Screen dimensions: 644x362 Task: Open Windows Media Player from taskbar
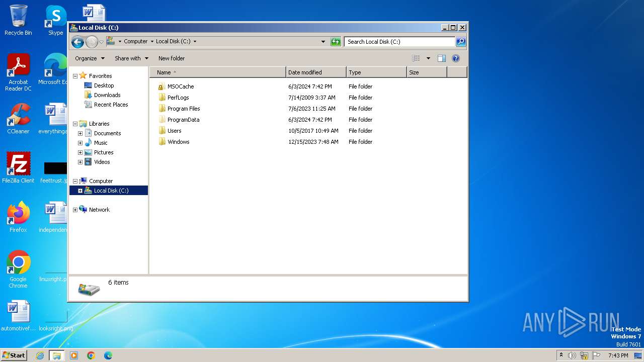(x=74, y=355)
